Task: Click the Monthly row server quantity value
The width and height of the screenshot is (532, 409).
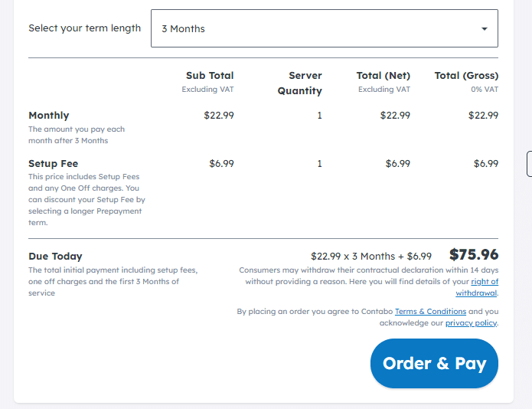Action: click(x=319, y=116)
